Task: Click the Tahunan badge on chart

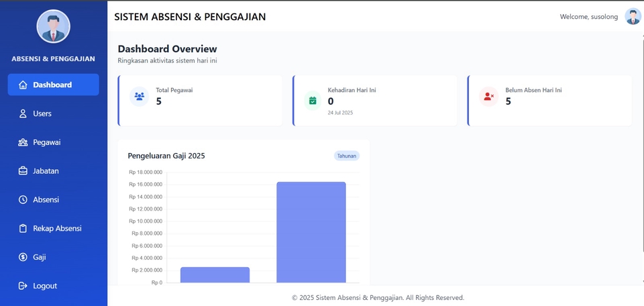Action: point(347,156)
